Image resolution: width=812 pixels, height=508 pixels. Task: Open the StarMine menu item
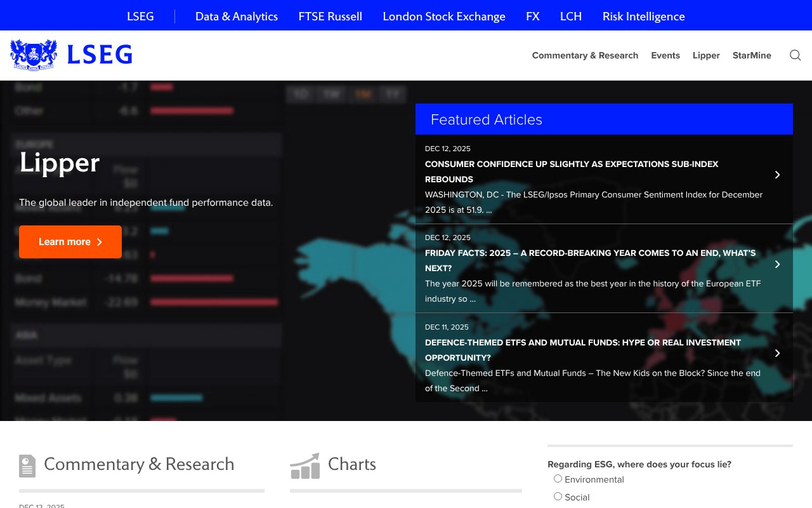[752, 55]
